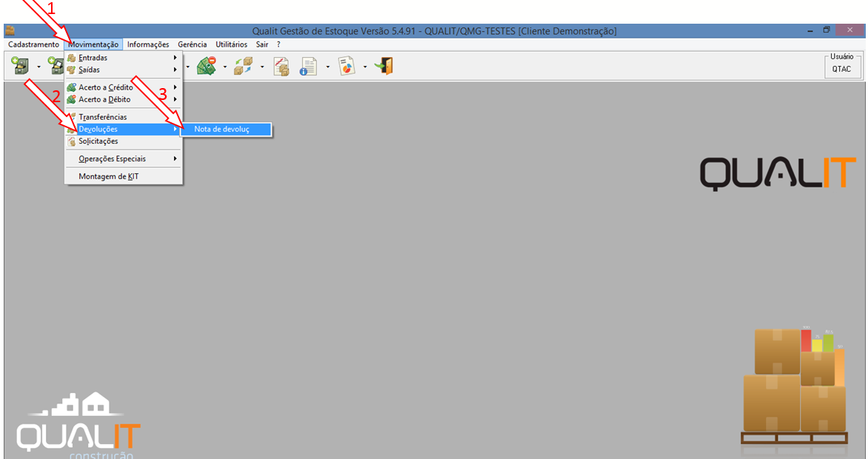Open the Utilitários menu
The image size is (868, 459).
232,44
